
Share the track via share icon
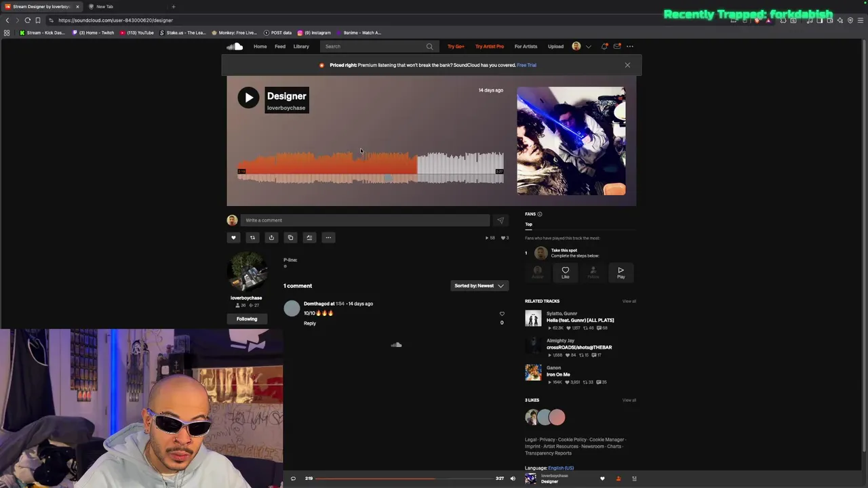(271, 238)
